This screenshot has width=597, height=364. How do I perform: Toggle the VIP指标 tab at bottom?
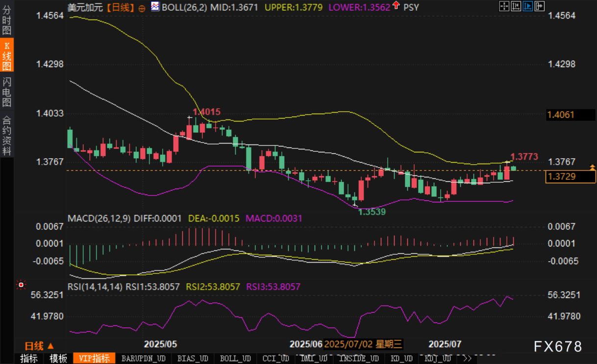94,359
